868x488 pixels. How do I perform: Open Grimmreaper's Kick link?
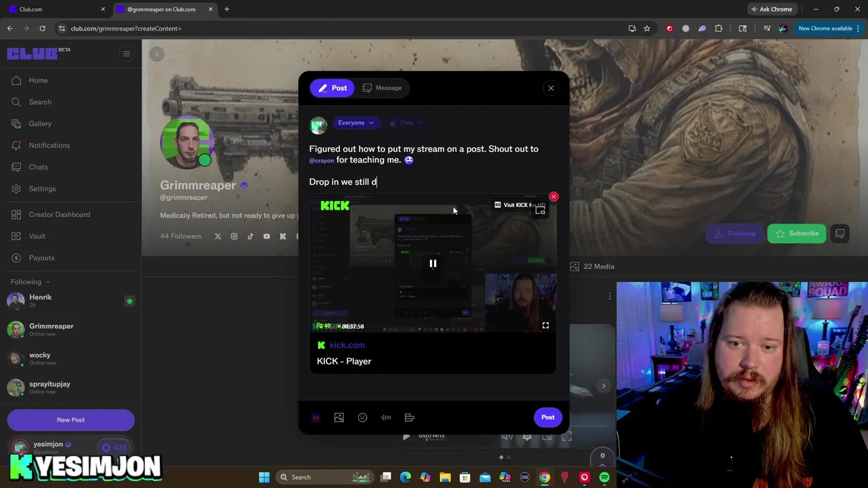pyautogui.click(x=283, y=236)
